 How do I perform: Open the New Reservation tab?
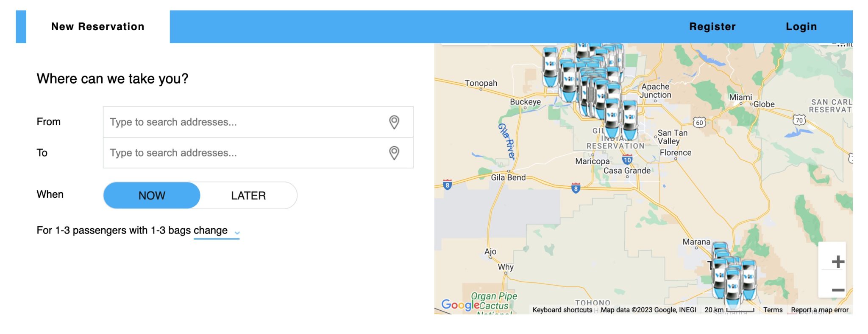pyautogui.click(x=97, y=27)
